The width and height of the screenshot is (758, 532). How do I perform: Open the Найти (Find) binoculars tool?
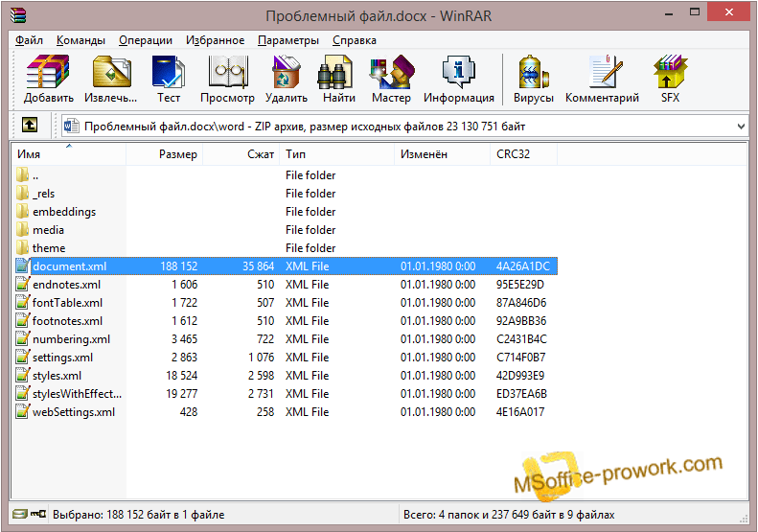[x=334, y=72]
